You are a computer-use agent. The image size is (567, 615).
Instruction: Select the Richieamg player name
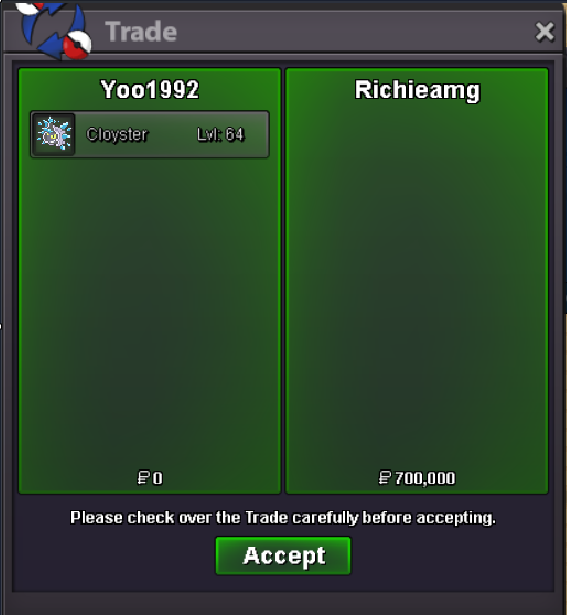pyautogui.click(x=417, y=90)
